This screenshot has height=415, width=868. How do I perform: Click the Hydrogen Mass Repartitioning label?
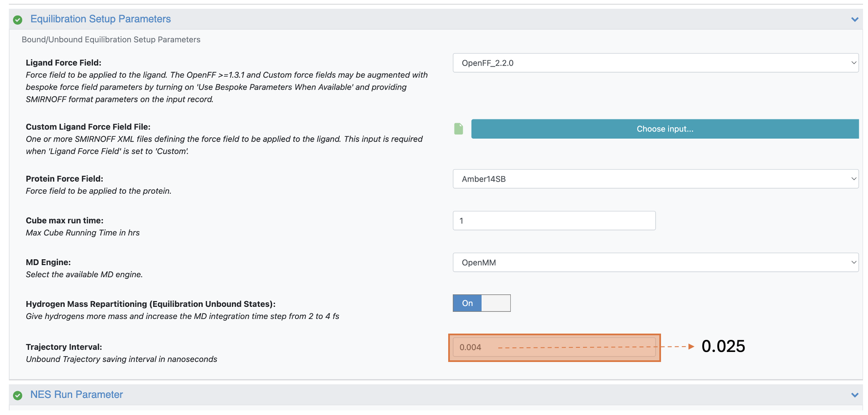pyautogui.click(x=151, y=304)
